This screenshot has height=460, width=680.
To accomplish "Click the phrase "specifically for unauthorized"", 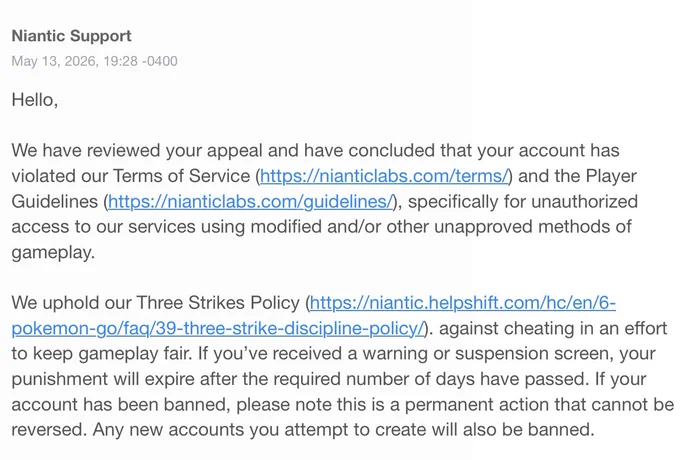I will pos(523,202).
